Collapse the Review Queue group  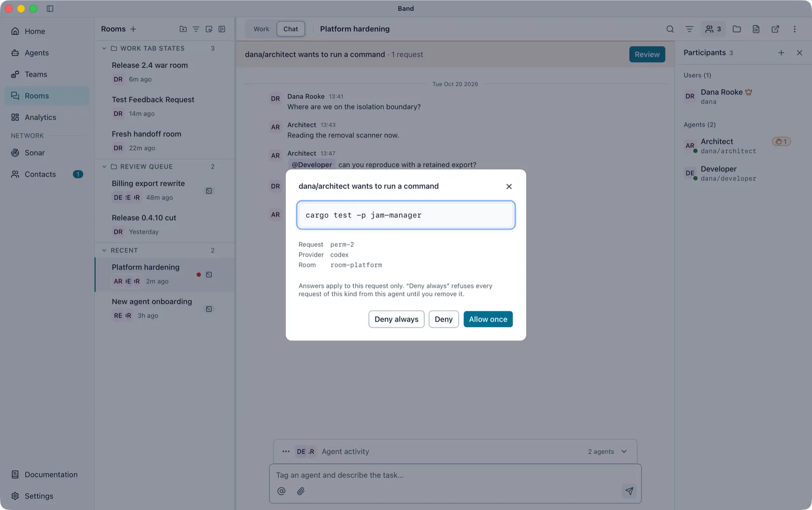pos(104,167)
